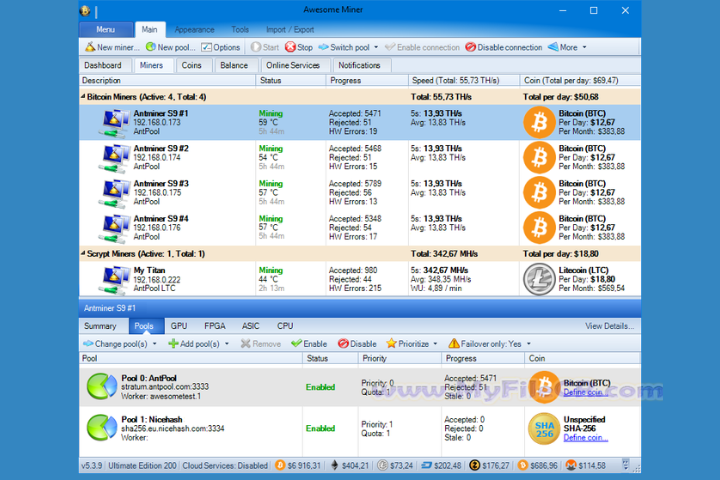Viewport: 720px width, 480px height.
Task: Click Bitcoin coin logo for Antminer S9 #3
Action: (539, 192)
